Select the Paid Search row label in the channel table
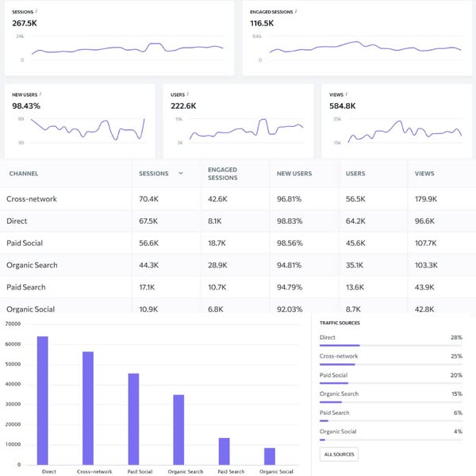This screenshot has width=476, height=476. [x=26, y=287]
